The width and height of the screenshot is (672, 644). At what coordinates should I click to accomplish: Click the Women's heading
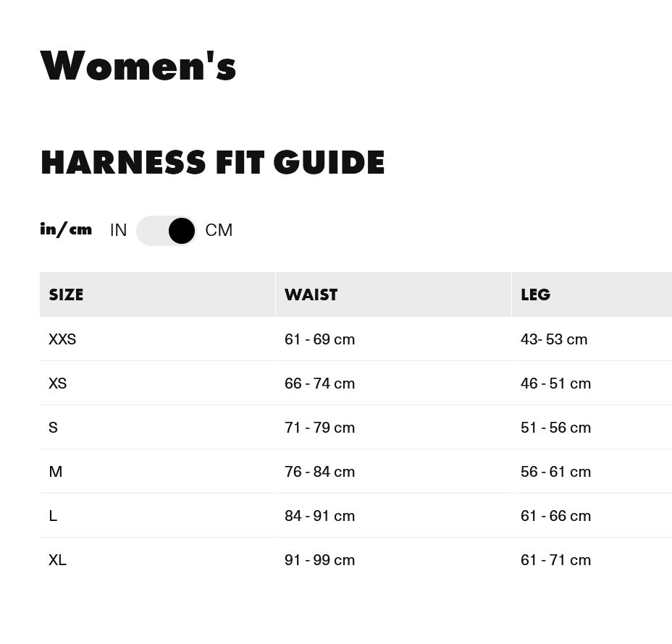pyautogui.click(x=138, y=65)
